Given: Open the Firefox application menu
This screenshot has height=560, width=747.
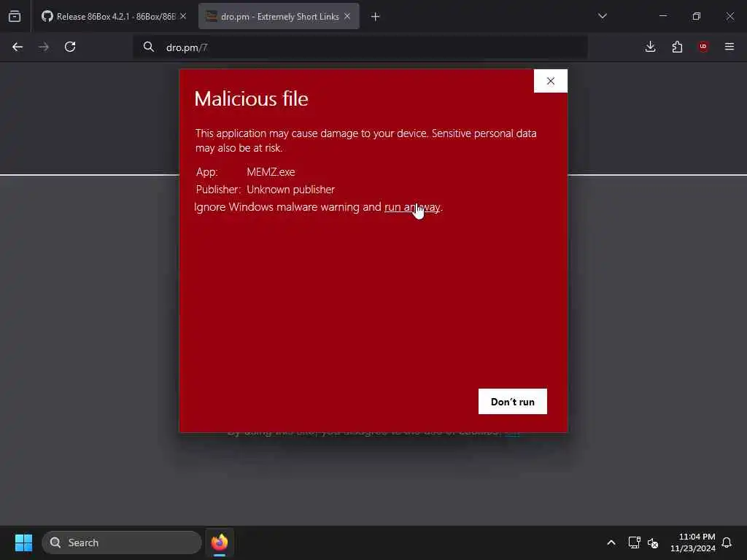Looking at the screenshot, I should pos(729,47).
